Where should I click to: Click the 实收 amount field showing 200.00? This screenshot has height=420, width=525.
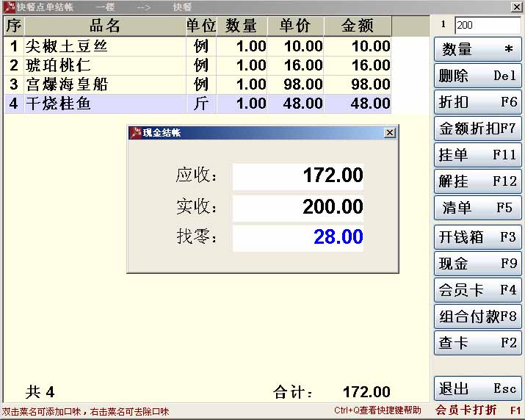click(298, 207)
